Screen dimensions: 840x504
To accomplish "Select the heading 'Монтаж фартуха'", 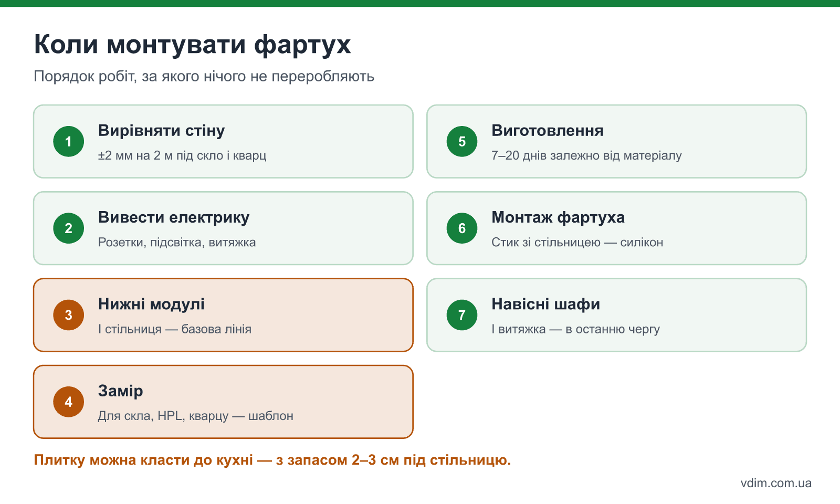I will pos(558,217).
